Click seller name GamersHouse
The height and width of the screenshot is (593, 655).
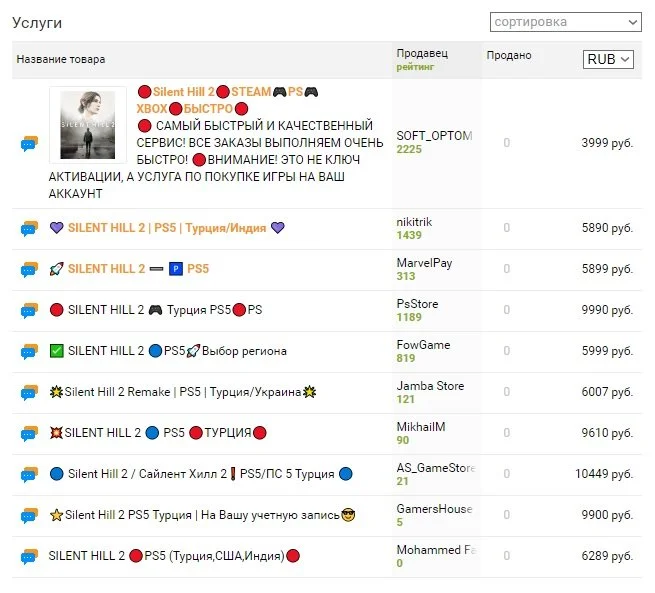[434, 509]
